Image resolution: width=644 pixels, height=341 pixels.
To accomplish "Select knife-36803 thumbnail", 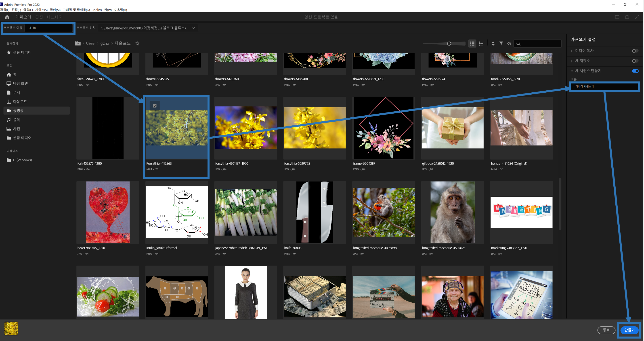I will [315, 212].
